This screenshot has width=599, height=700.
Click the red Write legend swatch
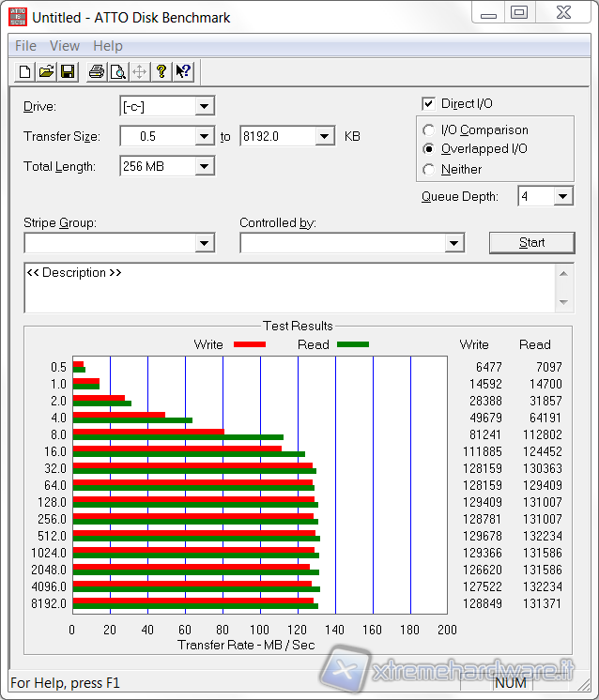(249, 344)
